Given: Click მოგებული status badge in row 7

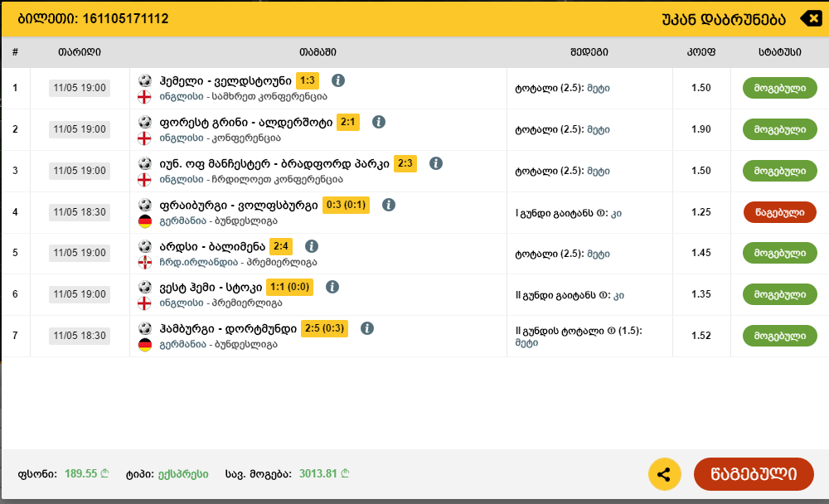Looking at the screenshot, I should pyautogui.click(x=779, y=336).
